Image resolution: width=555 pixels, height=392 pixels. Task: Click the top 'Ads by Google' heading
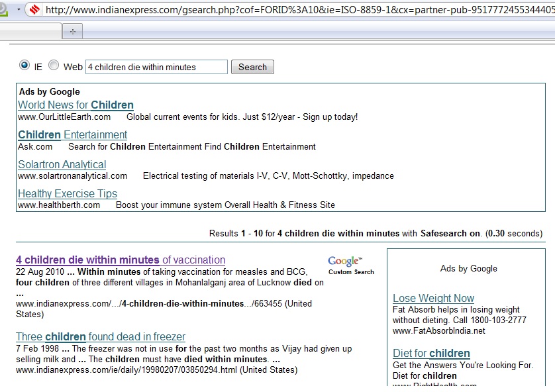tap(50, 91)
